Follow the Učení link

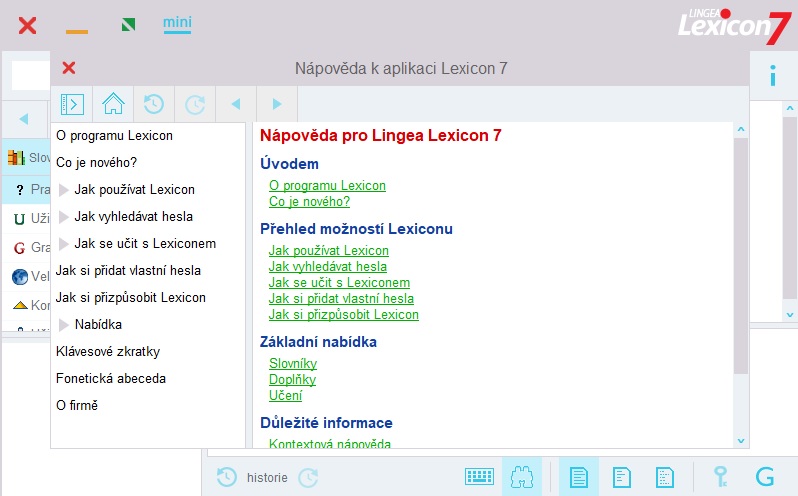[286, 396]
